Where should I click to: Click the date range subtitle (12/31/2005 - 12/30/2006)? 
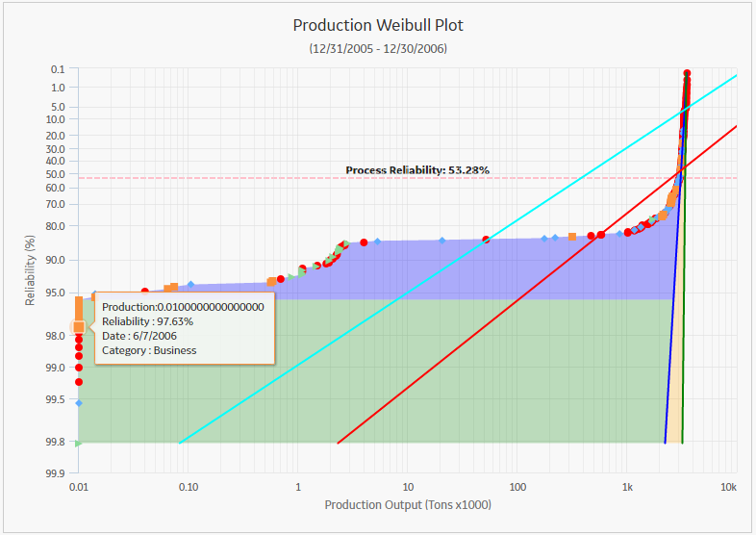[378, 49]
